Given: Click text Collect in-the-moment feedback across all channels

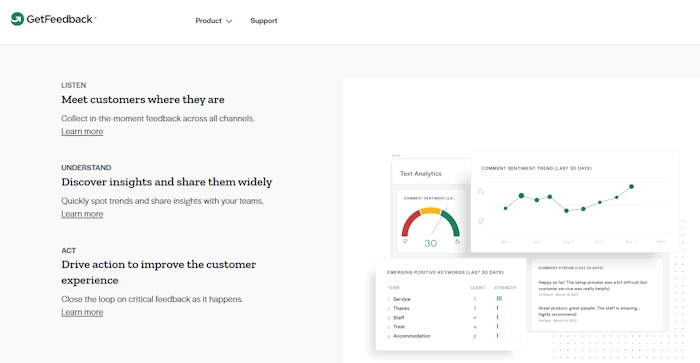Looking at the screenshot, I should pos(158,118).
